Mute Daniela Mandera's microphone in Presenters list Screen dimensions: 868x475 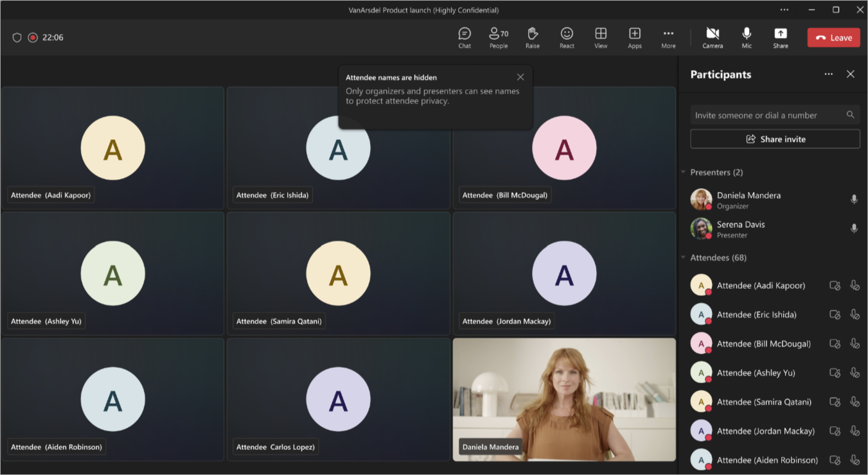854,199
